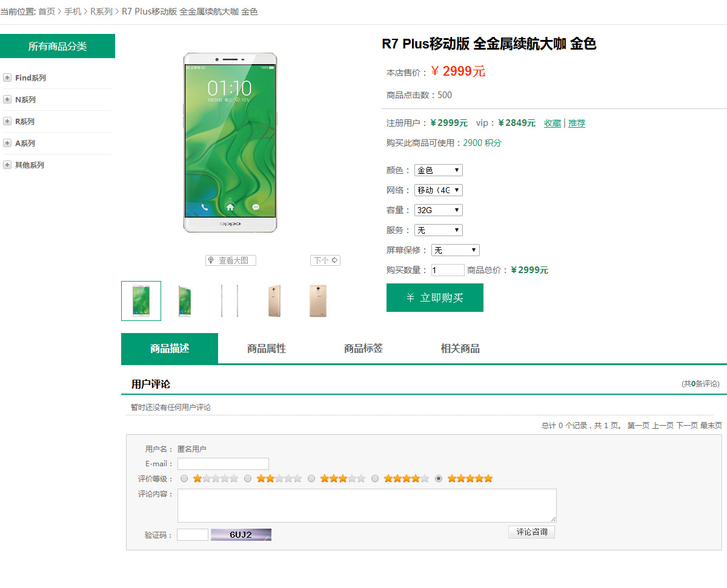The image size is (727, 588).
Task: Select the side-profile phone thumbnail
Action: click(x=229, y=301)
